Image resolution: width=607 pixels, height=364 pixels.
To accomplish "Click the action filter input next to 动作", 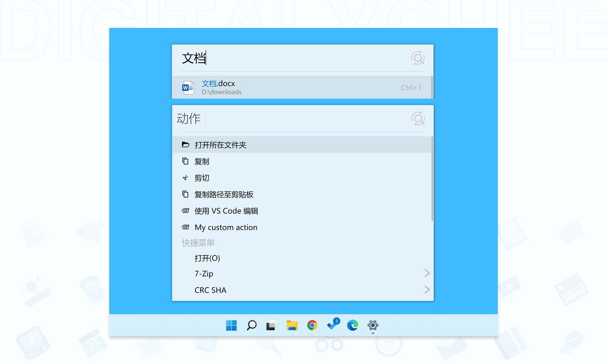I will (x=303, y=119).
